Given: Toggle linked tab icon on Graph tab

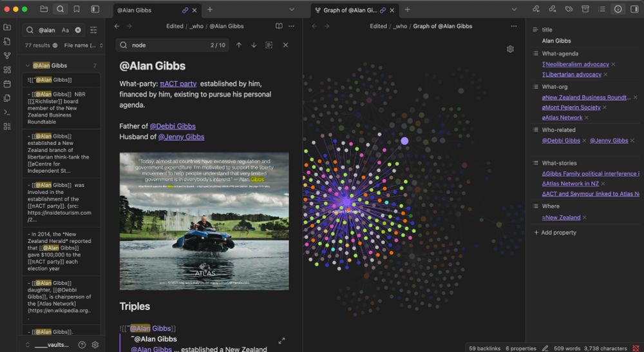Looking at the screenshot, I should pyautogui.click(x=383, y=10).
